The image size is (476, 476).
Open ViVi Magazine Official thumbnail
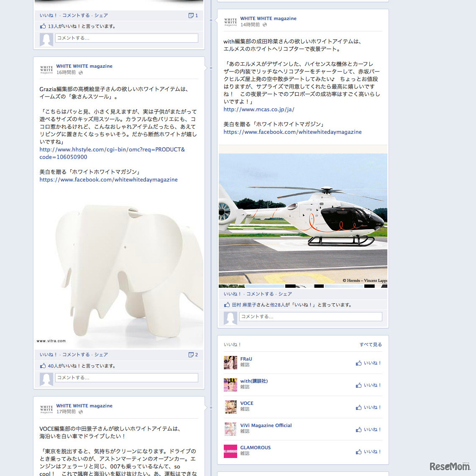pyautogui.click(x=230, y=429)
